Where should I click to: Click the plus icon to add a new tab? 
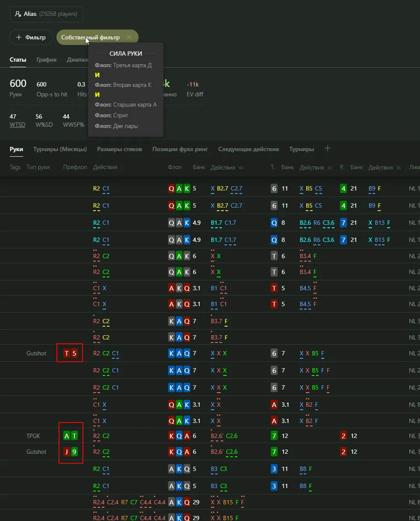[328, 149]
